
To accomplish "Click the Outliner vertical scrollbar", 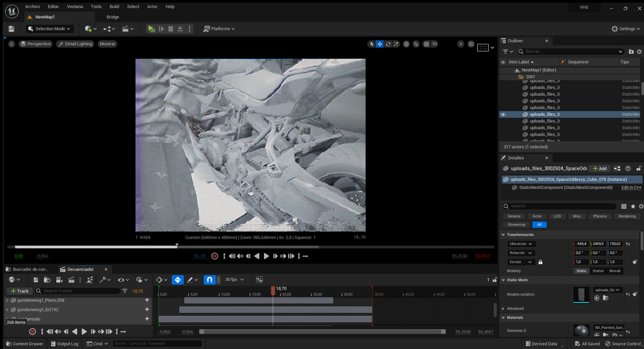I will click(642, 89).
